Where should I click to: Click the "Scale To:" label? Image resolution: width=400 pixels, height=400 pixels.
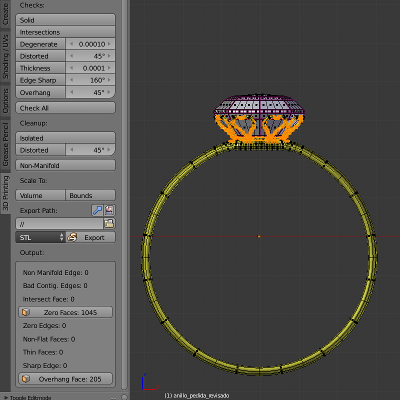point(33,180)
